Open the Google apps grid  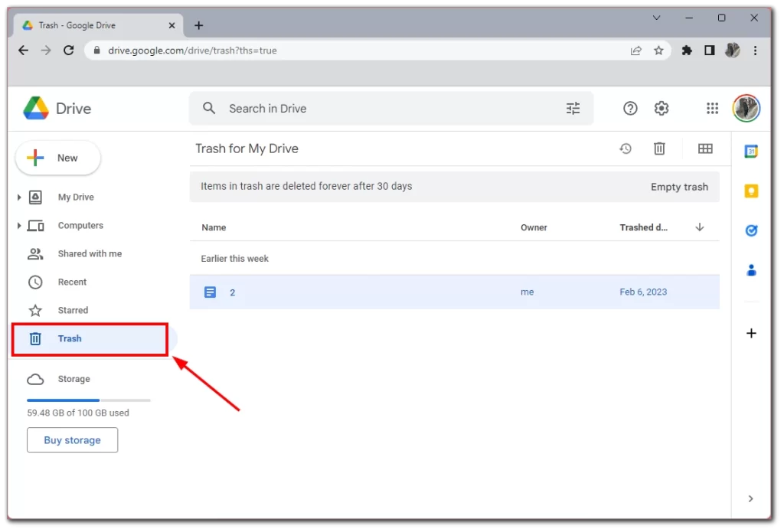(x=713, y=108)
